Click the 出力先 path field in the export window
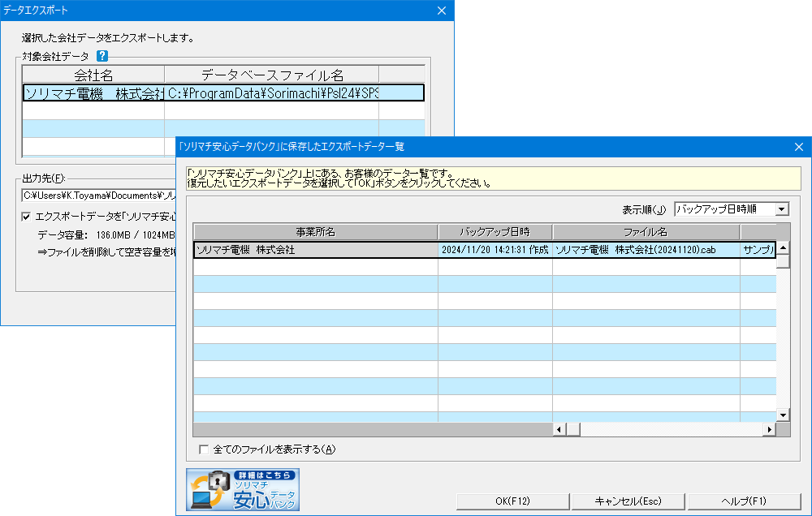The width and height of the screenshot is (812, 516). click(x=99, y=196)
